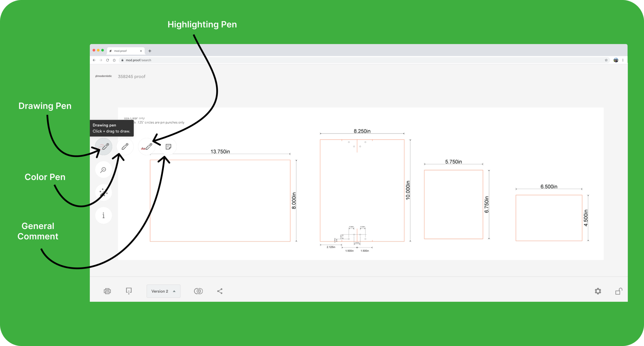This screenshot has height=346, width=644.
Task: Click the download proof icon
Action: tap(129, 291)
